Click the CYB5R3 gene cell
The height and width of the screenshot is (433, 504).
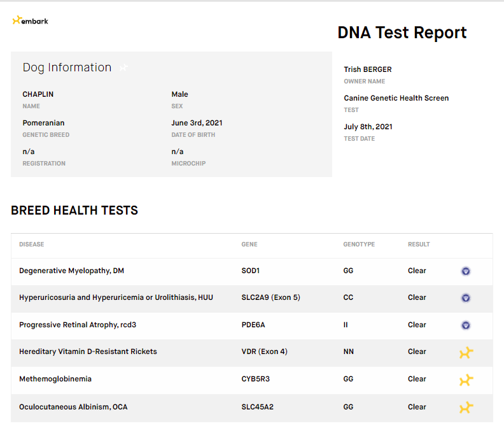coord(256,379)
